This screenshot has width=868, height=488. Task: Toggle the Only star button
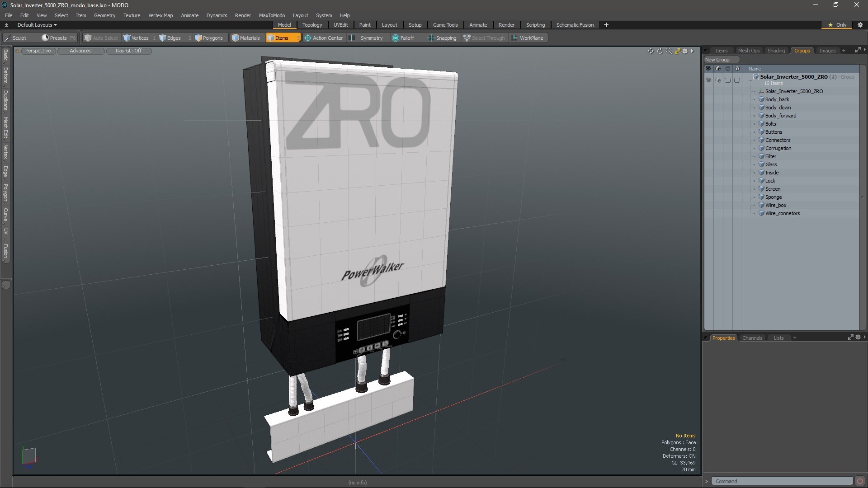pyautogui.click(x=837, y=25)
